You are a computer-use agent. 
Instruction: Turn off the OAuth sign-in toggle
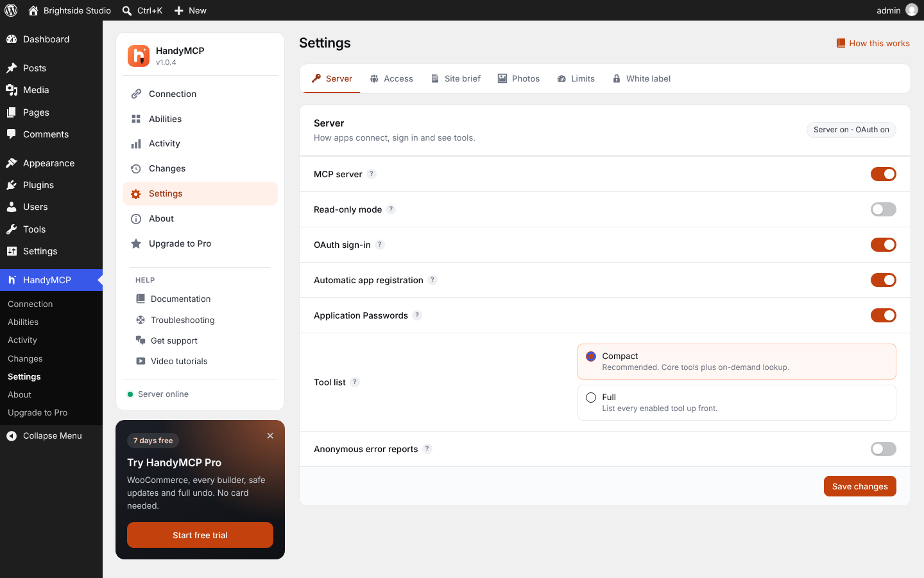(x=884, y=245)
